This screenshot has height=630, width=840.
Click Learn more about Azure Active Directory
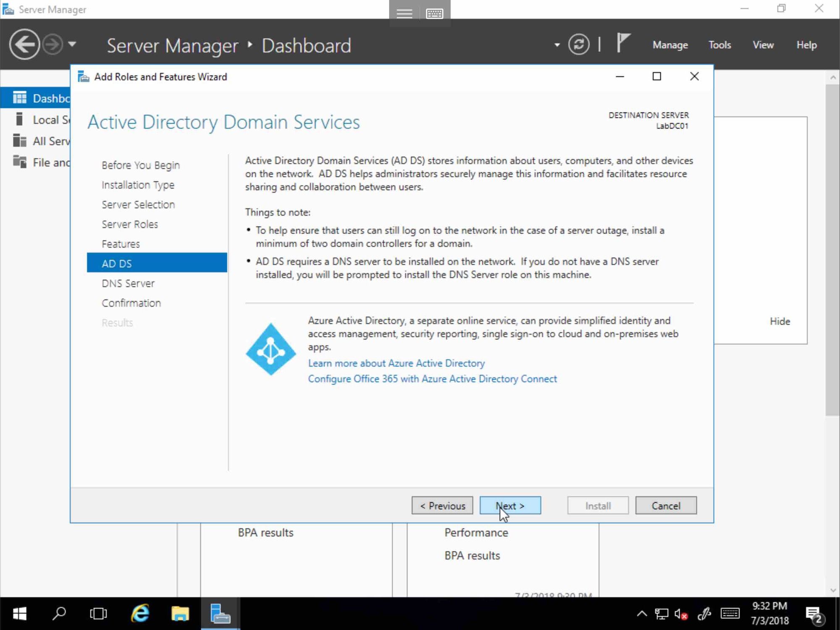396,363
